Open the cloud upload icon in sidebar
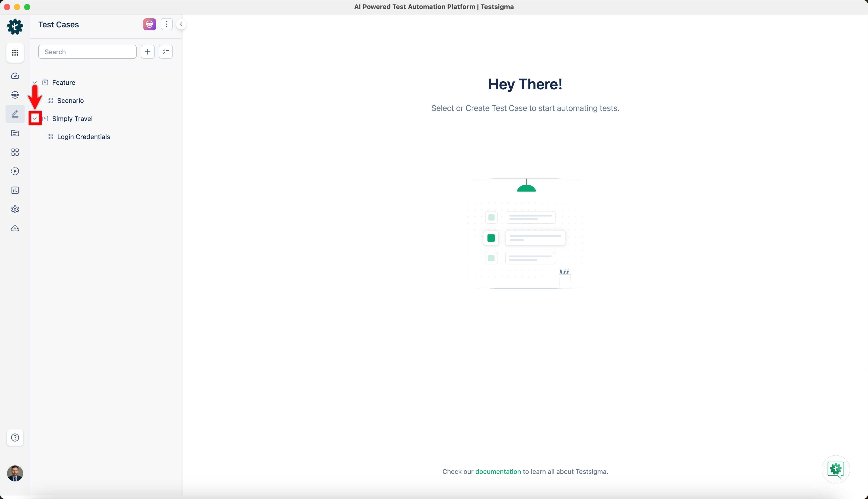The width and height of the screenshot is (868, 499). (x=15, y=229)
